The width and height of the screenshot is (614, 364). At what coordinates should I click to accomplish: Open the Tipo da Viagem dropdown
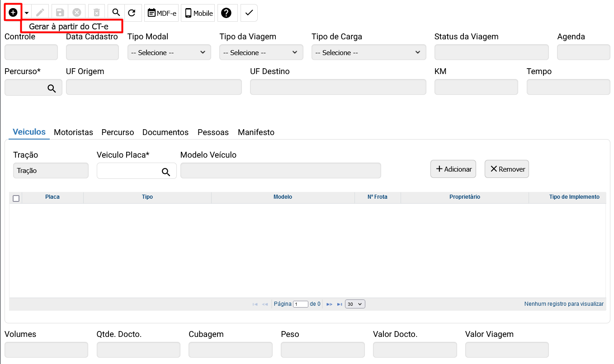[x=261, y=52]
